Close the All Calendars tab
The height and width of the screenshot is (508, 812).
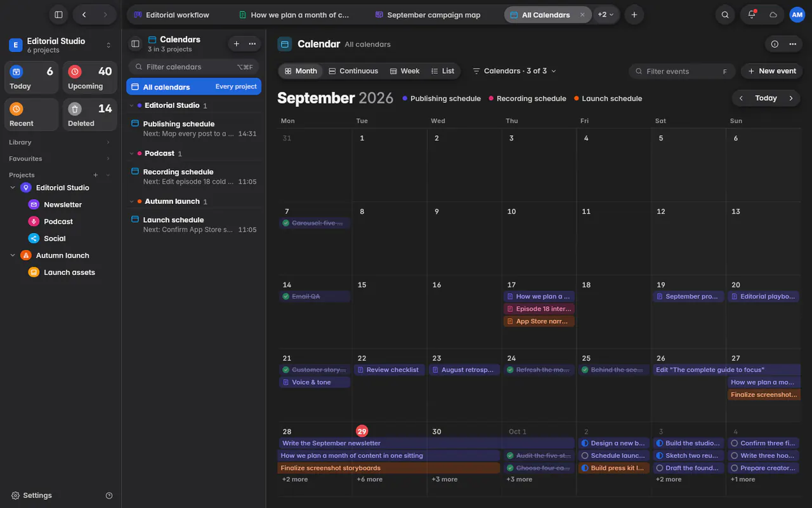click(x=582, y=15)
